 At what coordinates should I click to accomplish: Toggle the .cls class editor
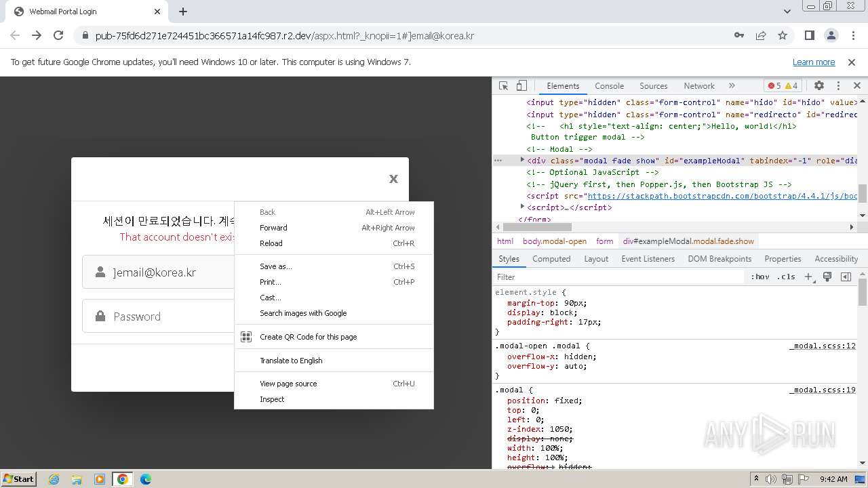click(786, 277)
